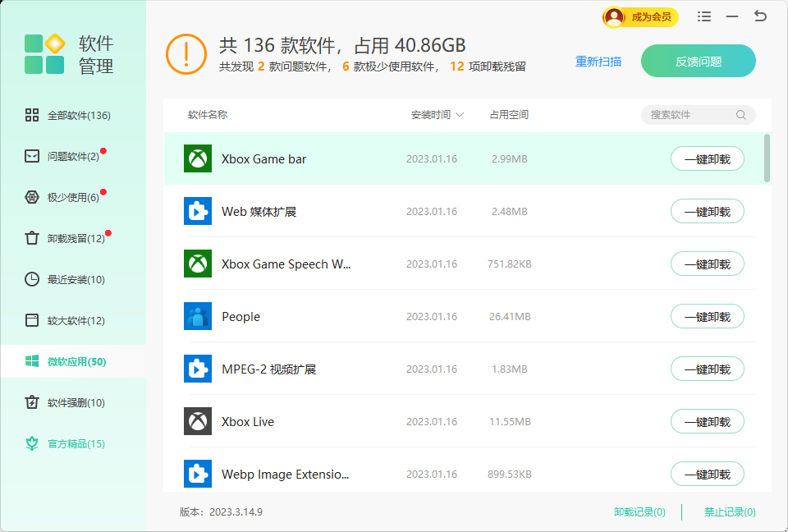Select the 微软应用(50) tab

[x=73, y=361]
